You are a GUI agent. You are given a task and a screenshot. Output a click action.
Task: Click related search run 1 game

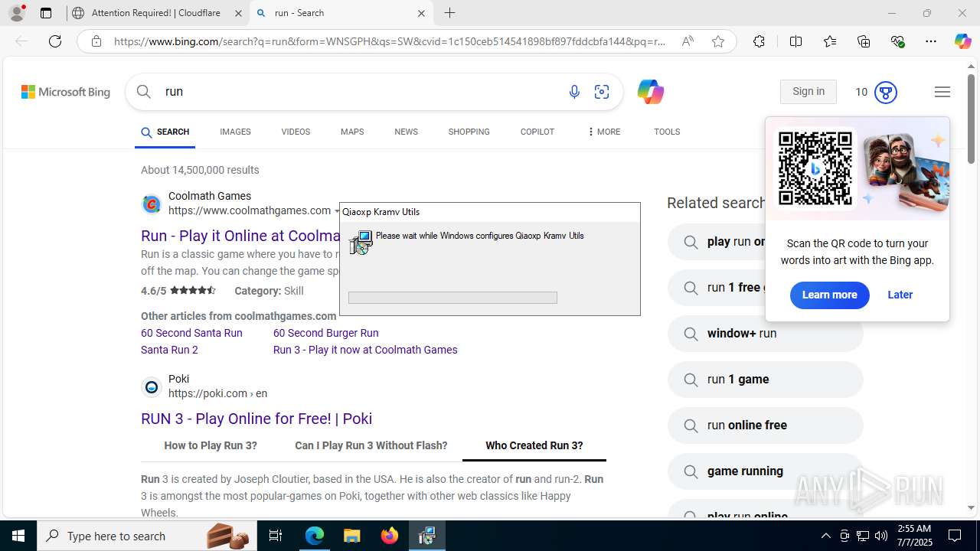click(765, 380)
